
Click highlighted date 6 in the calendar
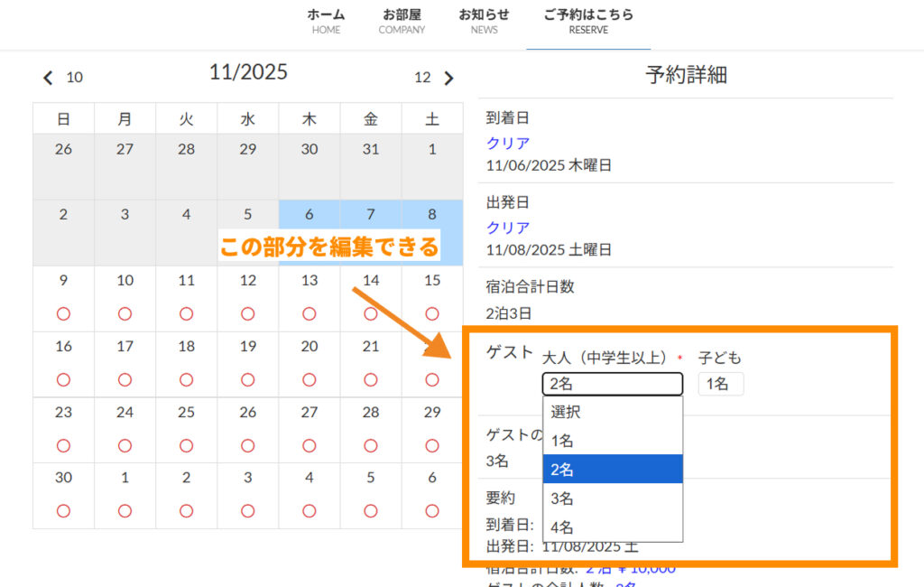coord(309,215)
